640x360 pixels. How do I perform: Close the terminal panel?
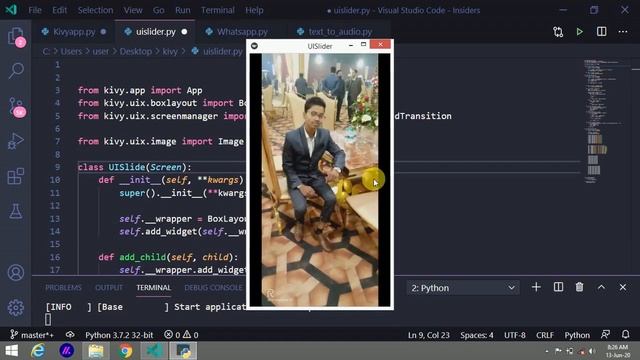pyautogui.click(x=623, y=287)
